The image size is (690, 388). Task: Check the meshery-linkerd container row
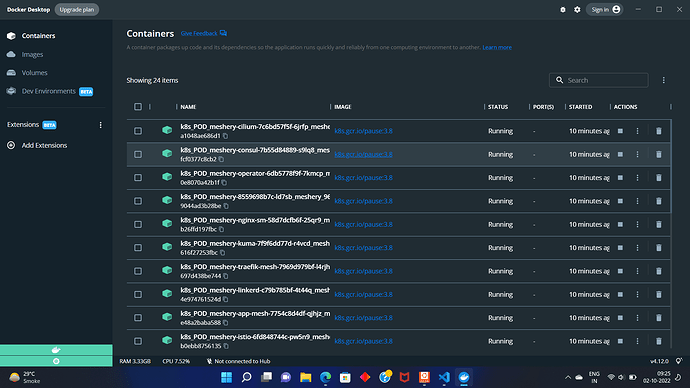click(138, 294)
